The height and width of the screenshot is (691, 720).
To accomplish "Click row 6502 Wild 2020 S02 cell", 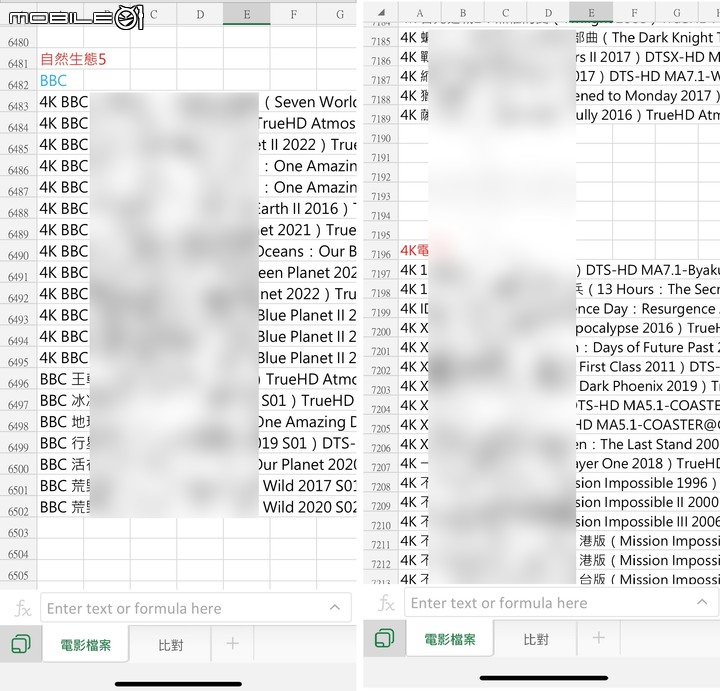I will click(309, 507).
